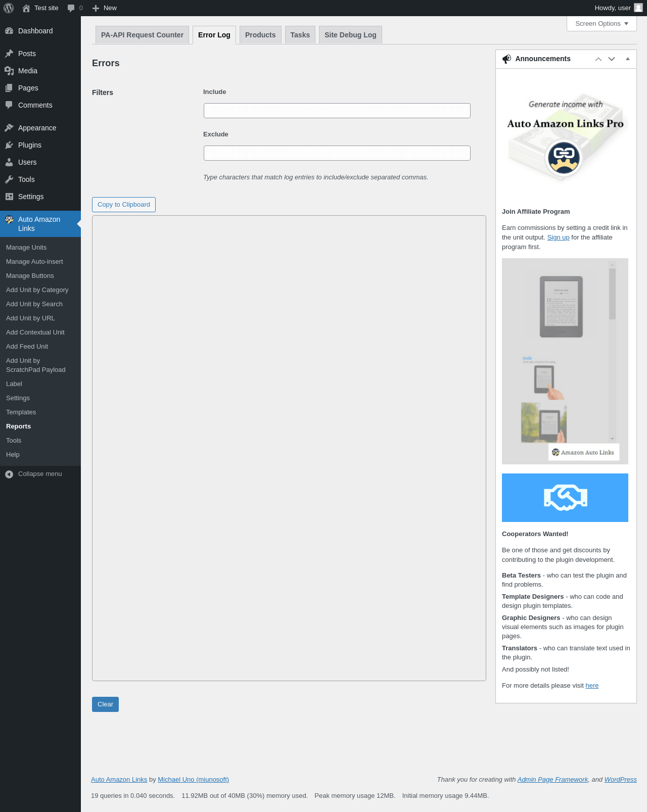Screen dimensions: 647x812
Task: Follow the Sign up affiliate link
Action: (x=558, y=237)
